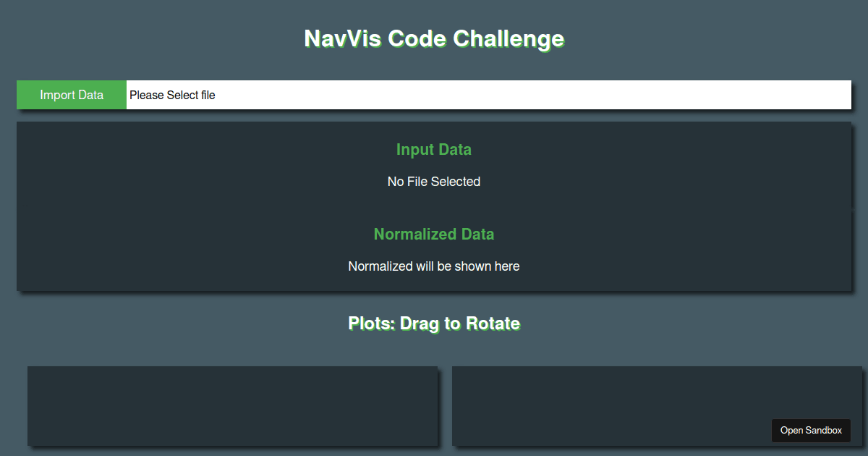Click the word Input in green heading
This screenshot has height=456, width=868.
pyautogui.click(x=414, y=150)
